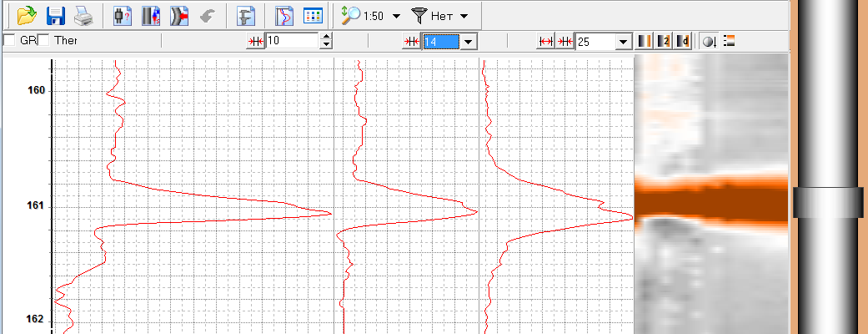
Task: Open the 'Нет' filter dropdown arrow
Action: [464, 16]
